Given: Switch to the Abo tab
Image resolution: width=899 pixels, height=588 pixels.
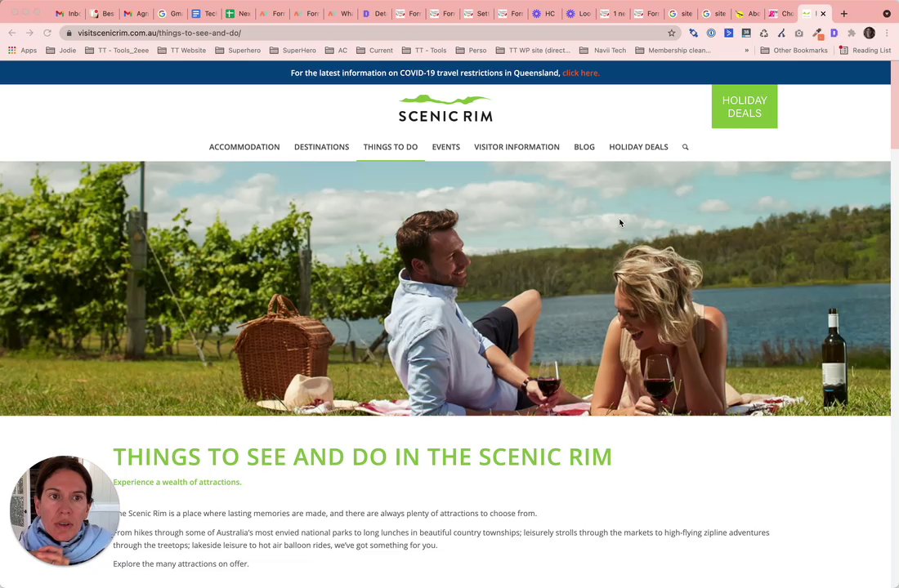Looking at the screenshot, I should (748, 13).
